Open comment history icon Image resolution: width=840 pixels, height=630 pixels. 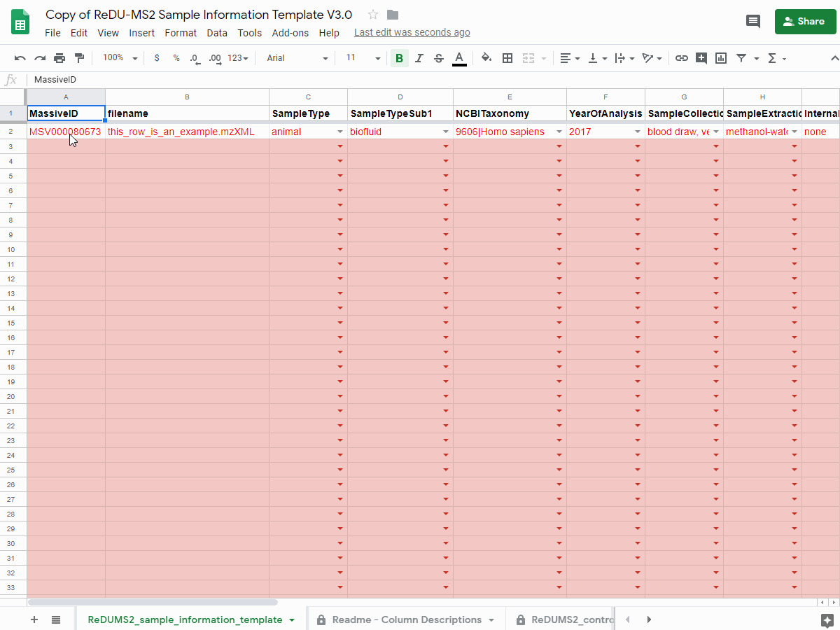pos(753,21)
